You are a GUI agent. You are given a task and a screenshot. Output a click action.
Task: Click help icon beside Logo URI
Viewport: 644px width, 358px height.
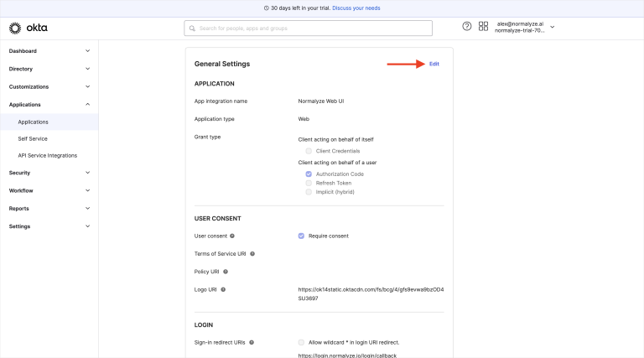point(223,289)
